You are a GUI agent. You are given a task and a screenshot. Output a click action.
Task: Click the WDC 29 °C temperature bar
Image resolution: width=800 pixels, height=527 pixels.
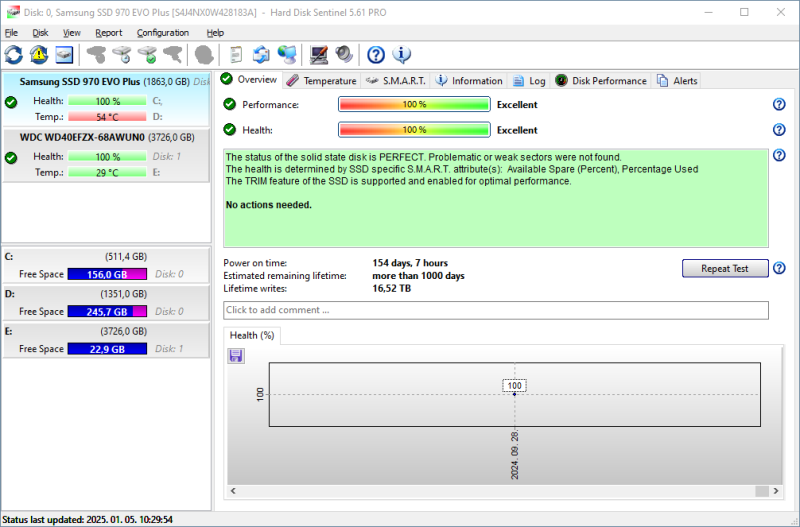pyautogui.click(x=107, y=172)
